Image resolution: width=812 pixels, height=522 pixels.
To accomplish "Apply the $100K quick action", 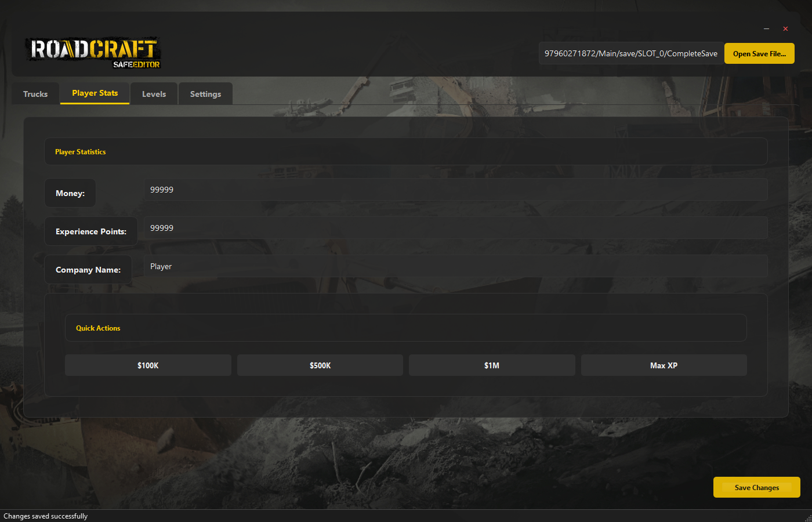I will (148, 365).
